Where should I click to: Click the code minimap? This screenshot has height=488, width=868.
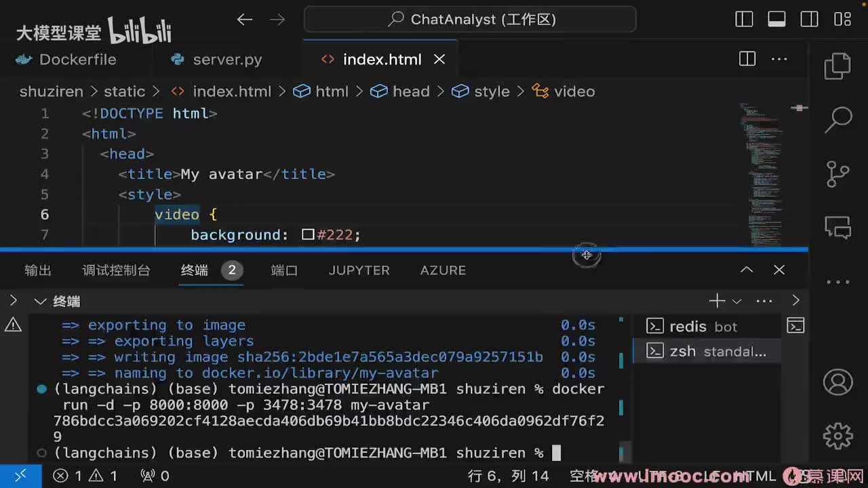coord(762,175)
